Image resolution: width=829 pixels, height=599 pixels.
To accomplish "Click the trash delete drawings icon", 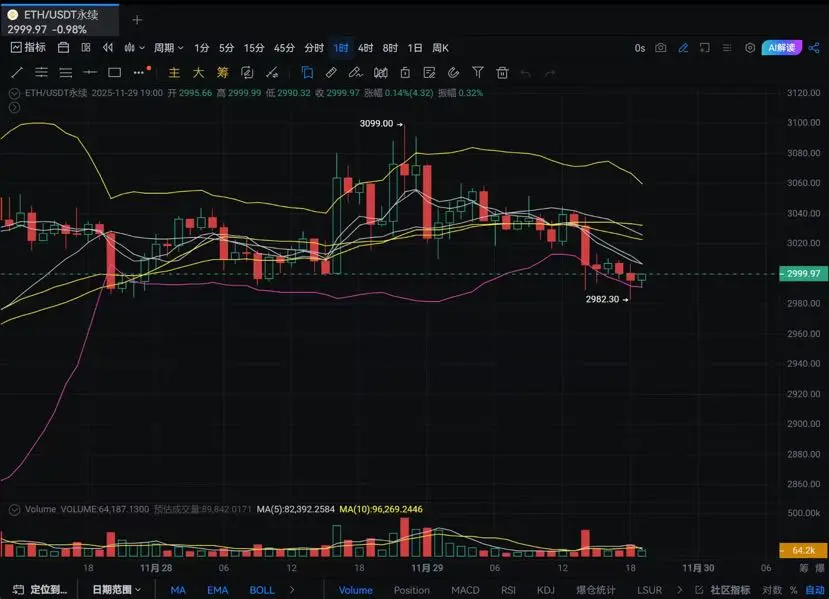I will coord(502,72).
